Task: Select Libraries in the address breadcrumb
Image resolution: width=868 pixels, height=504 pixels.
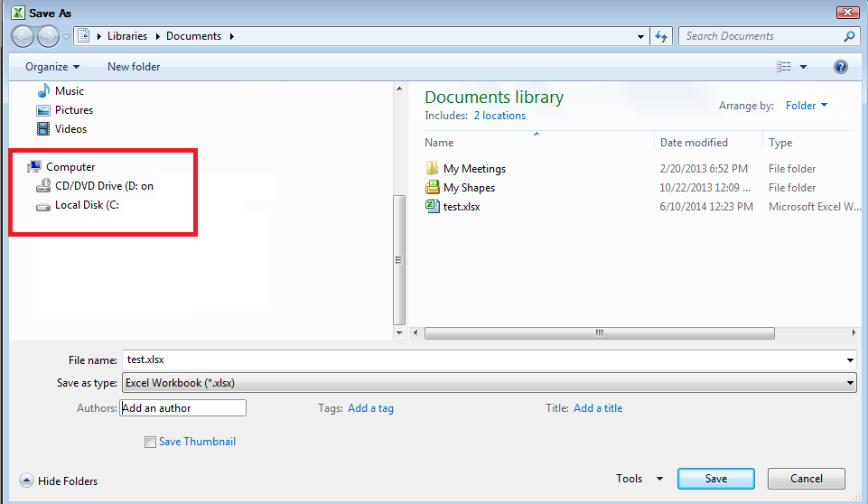Action: [127, 36]
